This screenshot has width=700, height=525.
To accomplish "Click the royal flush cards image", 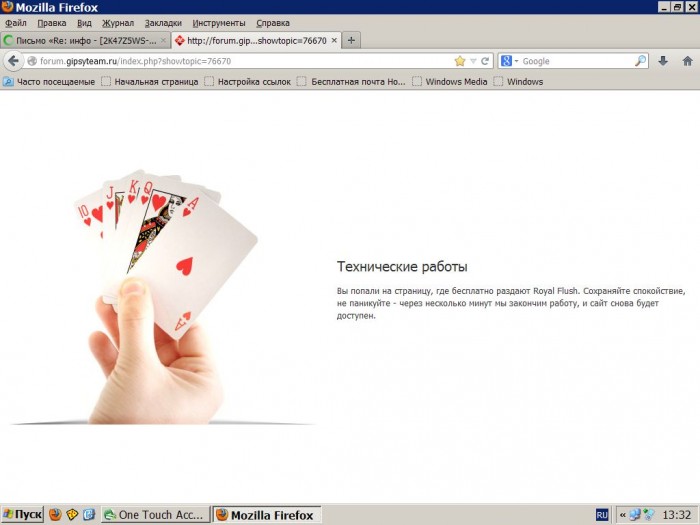I will tap(163, 296).
